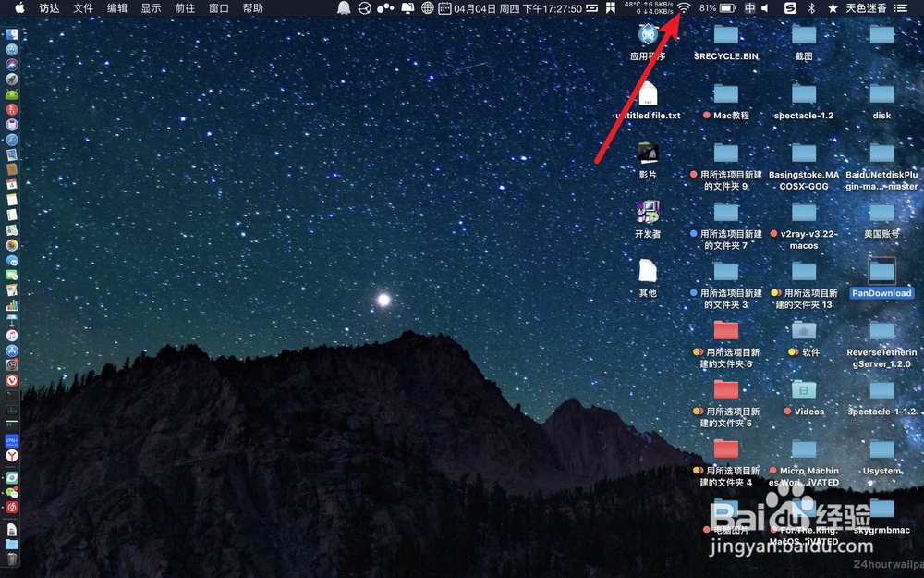Switch input method via the 中 icon
924x578 pixels.
[x=749, y=8]
